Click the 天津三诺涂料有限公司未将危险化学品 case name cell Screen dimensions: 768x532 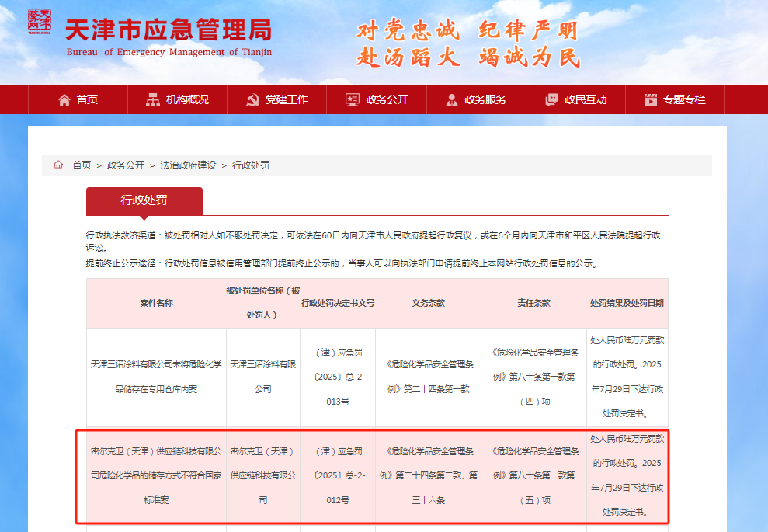156,377
